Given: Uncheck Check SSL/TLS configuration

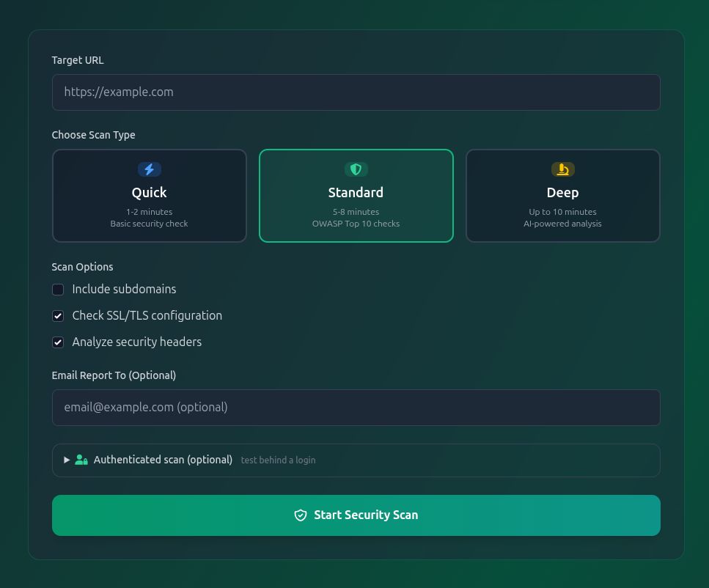Looking at the screenshot, I should point(58,316).
